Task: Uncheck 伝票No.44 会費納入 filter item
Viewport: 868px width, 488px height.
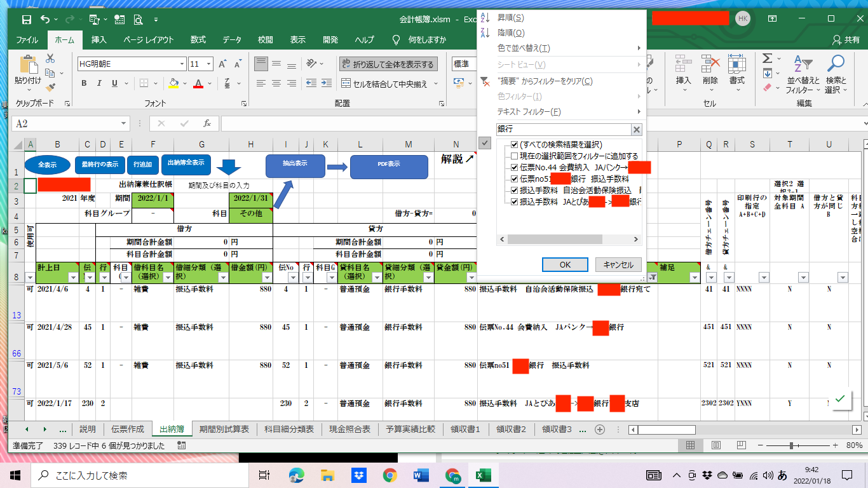Action: [x=515, y=168]
